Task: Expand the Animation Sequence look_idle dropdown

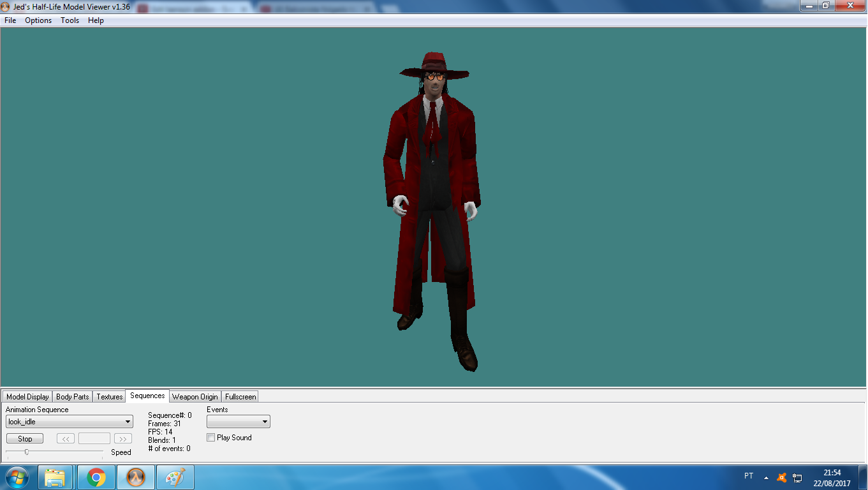Action: 70,422
